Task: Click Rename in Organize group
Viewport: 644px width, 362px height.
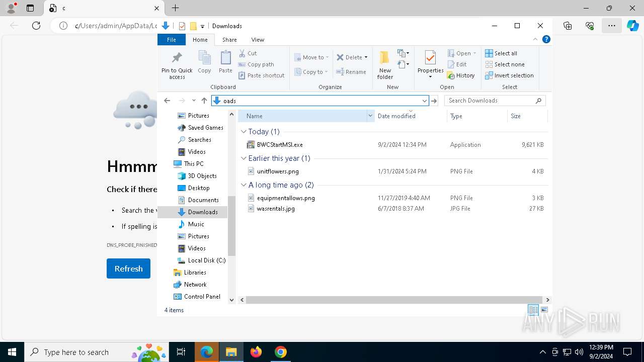Action: click(x=351, y=72)
